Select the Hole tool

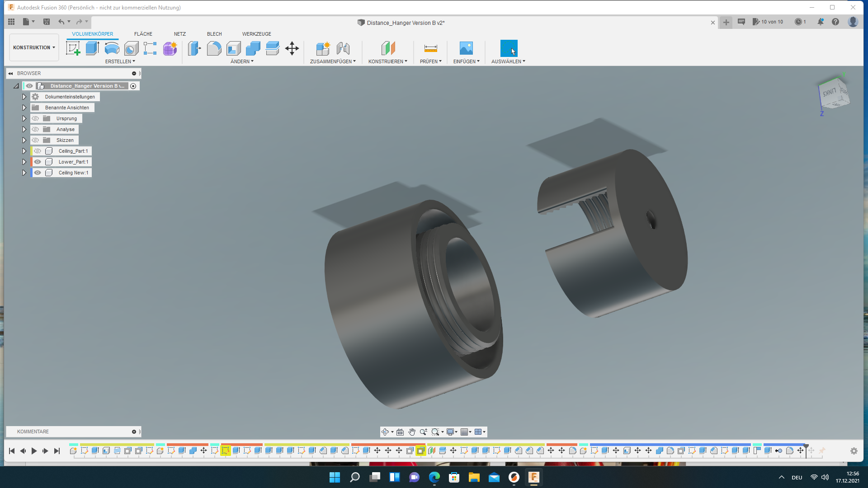(131, 48)
